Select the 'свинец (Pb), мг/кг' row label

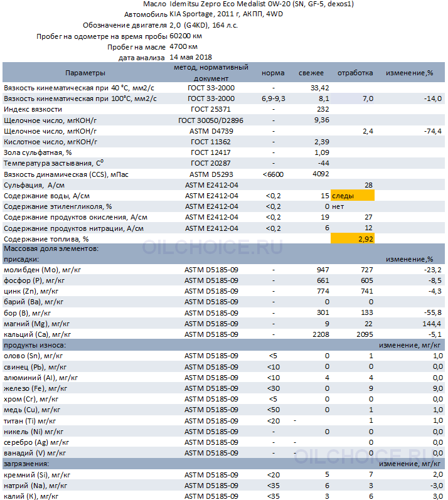click(x=35, y=368)
